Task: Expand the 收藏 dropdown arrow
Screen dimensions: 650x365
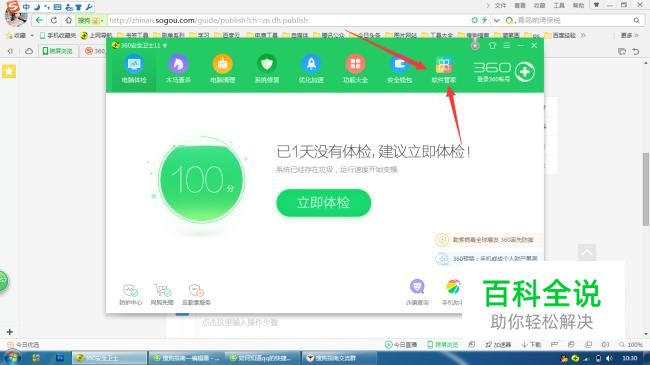Action: click(32, 36)
